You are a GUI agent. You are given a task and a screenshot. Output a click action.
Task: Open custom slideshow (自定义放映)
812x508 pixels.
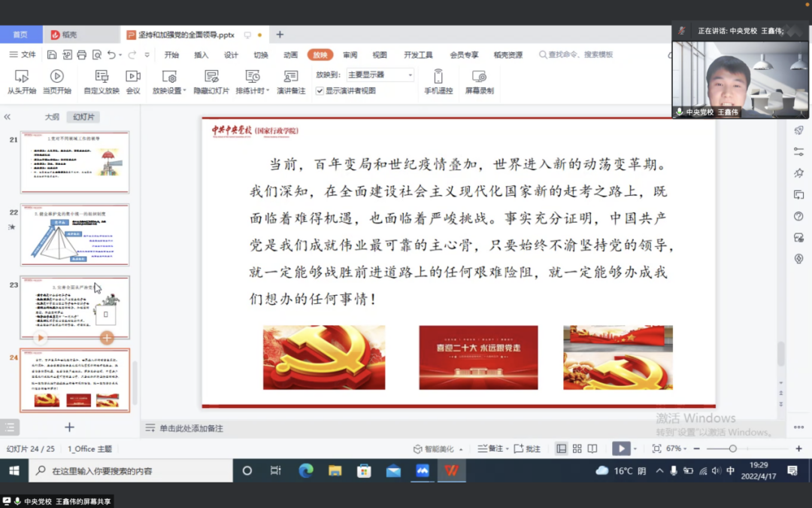pyautogui.click(x=101, y=81)
